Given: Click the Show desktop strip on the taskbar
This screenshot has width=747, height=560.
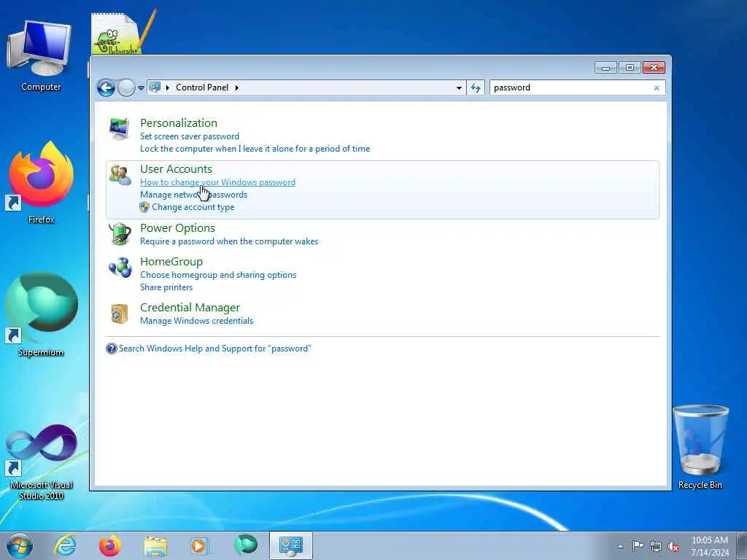Looking at the screenshot, I should click(x=742, y=546).
